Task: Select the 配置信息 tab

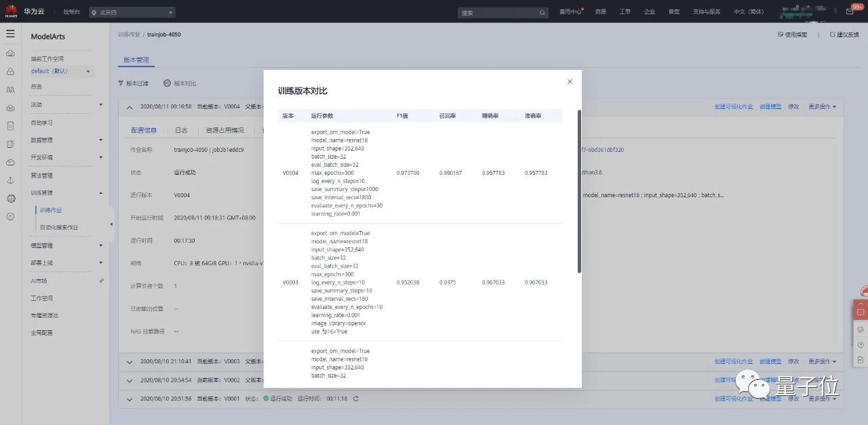Action: click(144, 130)
